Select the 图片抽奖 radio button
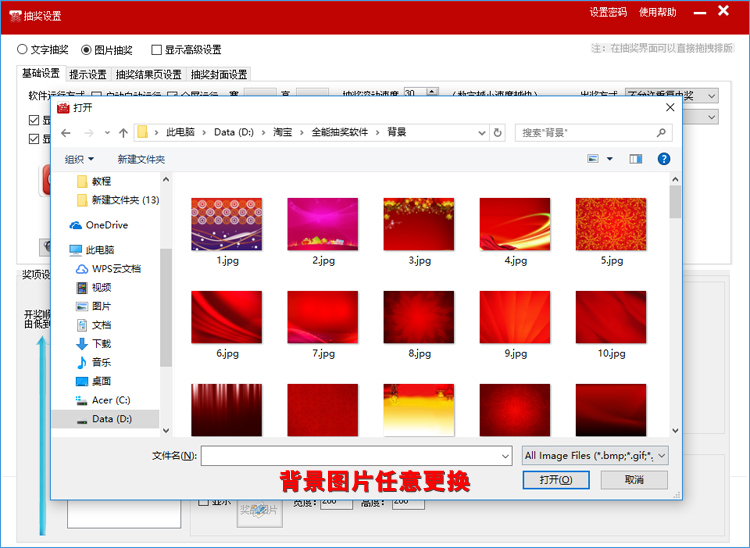Screen dimensions: 750x548 pos(87,49)
